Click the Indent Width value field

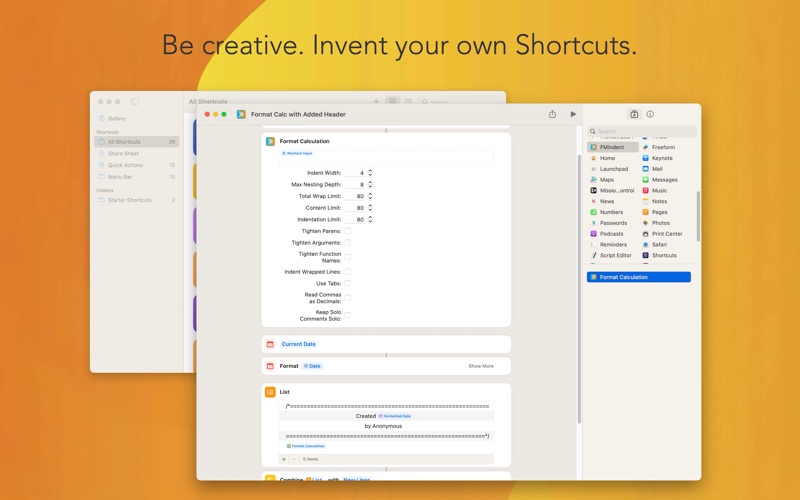click(355, 173)
